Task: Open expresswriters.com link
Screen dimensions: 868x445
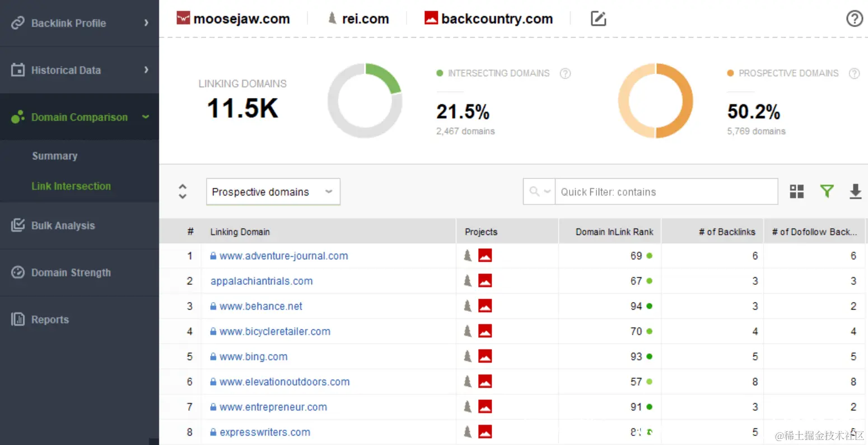Action: [x=265, y=432]
